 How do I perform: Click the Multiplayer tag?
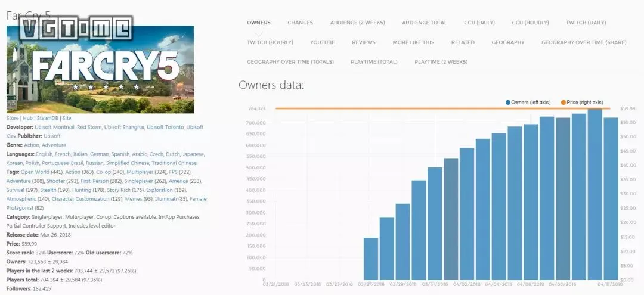click(140, 172)
